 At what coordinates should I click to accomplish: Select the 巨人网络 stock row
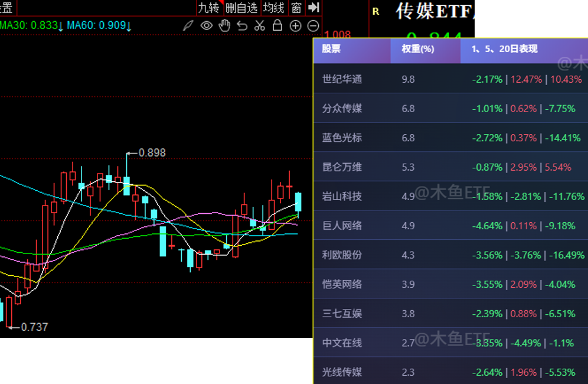tap(450, 226)
